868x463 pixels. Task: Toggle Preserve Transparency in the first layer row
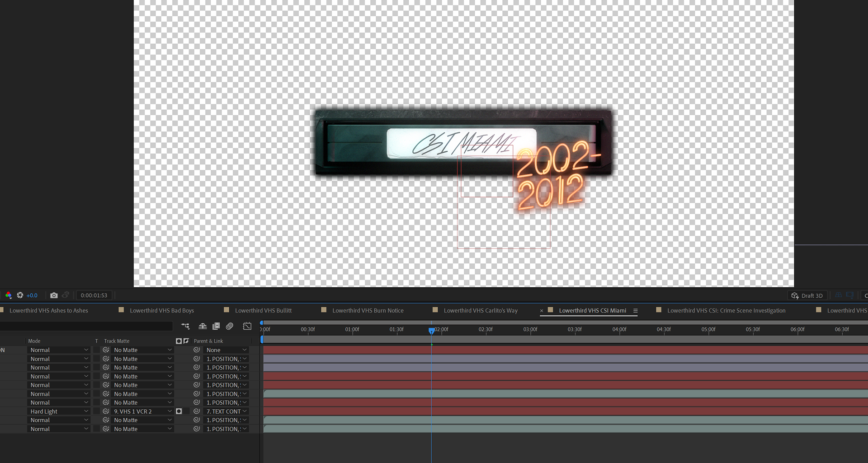[96, 350]
